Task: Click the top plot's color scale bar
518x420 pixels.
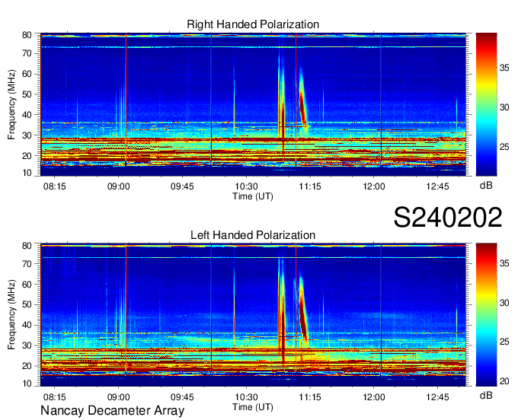Action: (486, 104)
